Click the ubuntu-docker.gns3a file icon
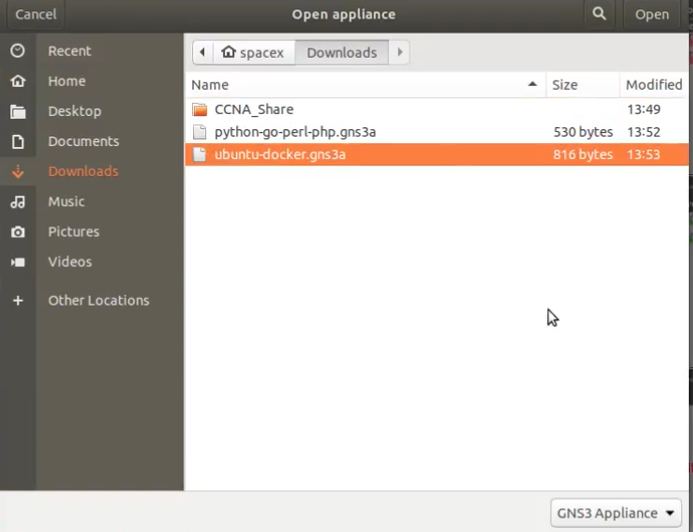 [x=200, y=154]
